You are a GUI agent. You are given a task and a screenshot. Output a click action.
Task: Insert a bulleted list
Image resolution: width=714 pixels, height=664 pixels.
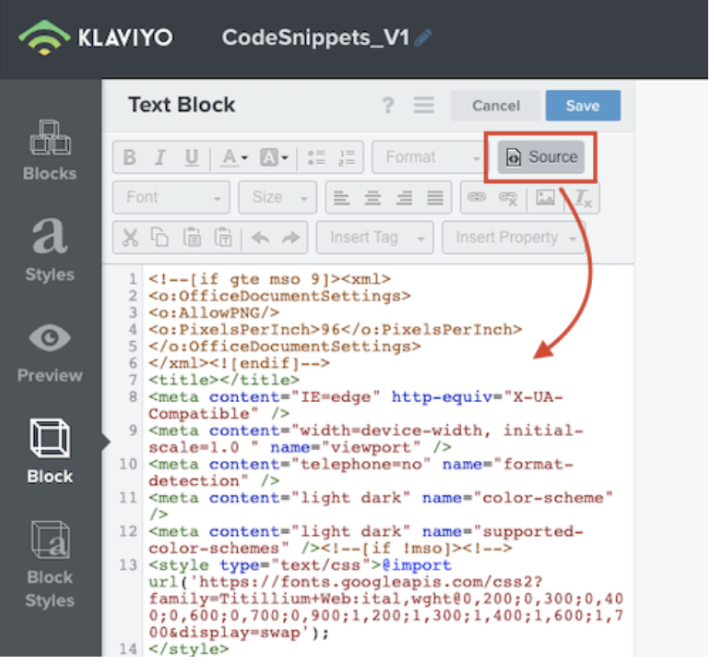316,158
